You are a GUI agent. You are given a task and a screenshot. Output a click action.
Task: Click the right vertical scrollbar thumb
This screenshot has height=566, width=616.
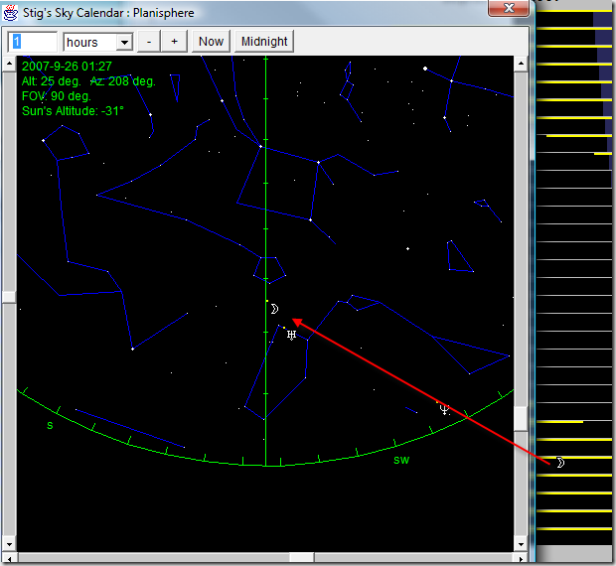coord(521,416)
